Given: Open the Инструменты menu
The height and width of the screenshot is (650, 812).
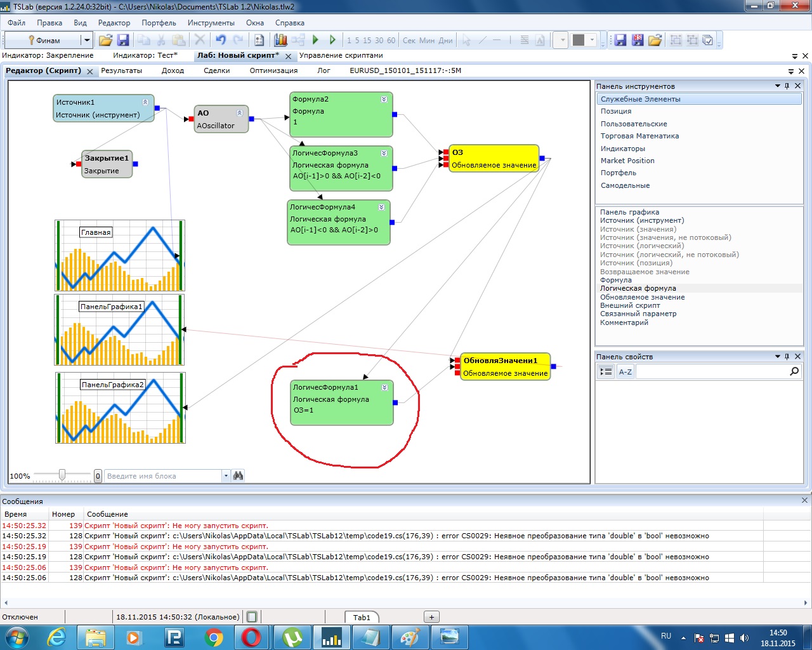Looking at the screenshot, I should (x=211, y=23).
